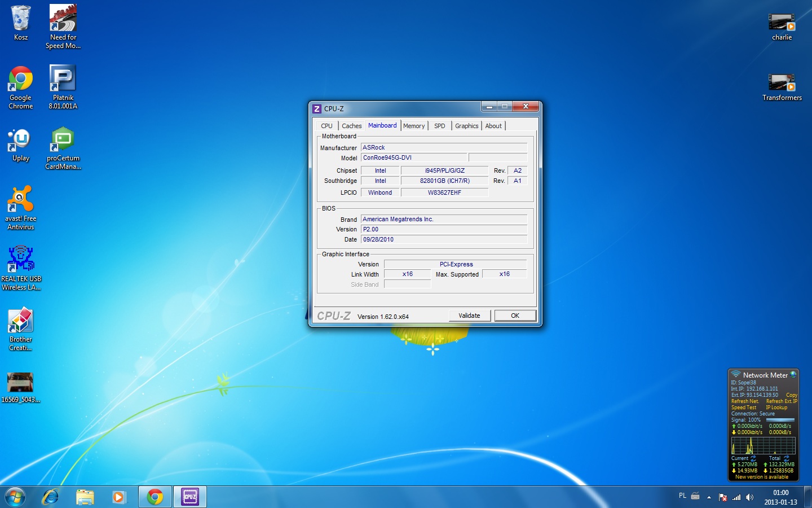Select the Winbond LPCIO vendor value
This screenshot has width=812, height=508.
pyautogui.click(x=380, y=192)
